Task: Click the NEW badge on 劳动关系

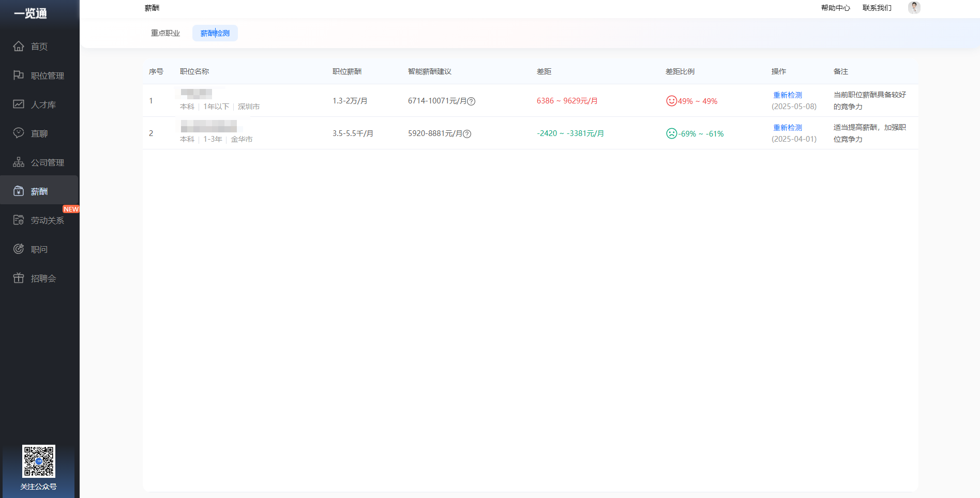Action: [71, 209]
